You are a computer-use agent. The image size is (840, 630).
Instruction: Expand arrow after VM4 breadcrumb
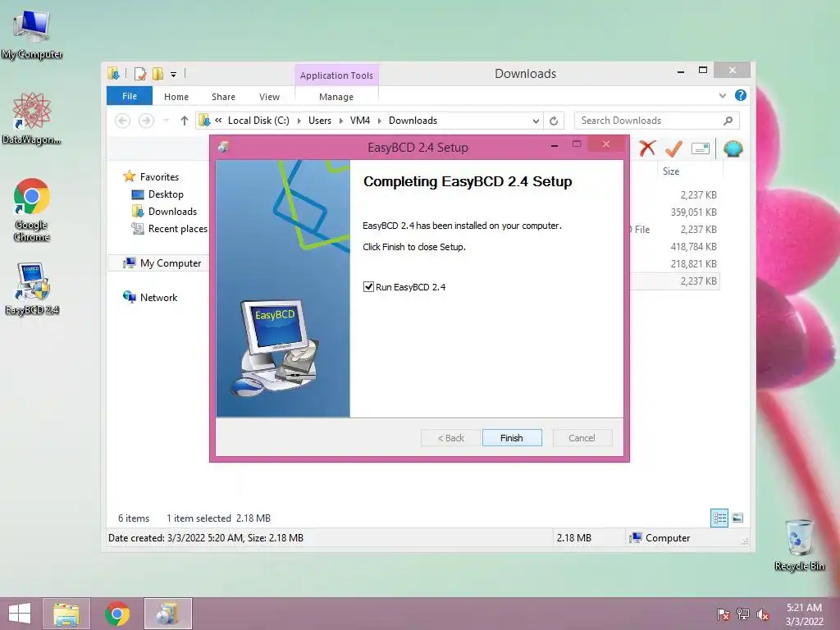pos(379,121)
